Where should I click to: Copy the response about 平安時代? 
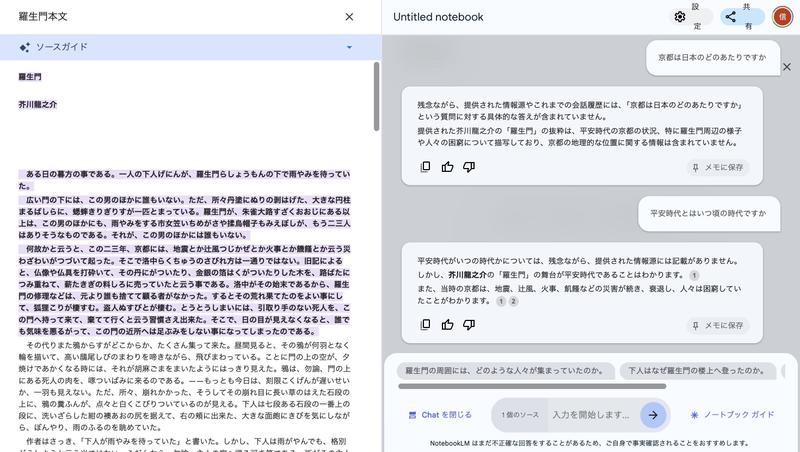(425, 324)
